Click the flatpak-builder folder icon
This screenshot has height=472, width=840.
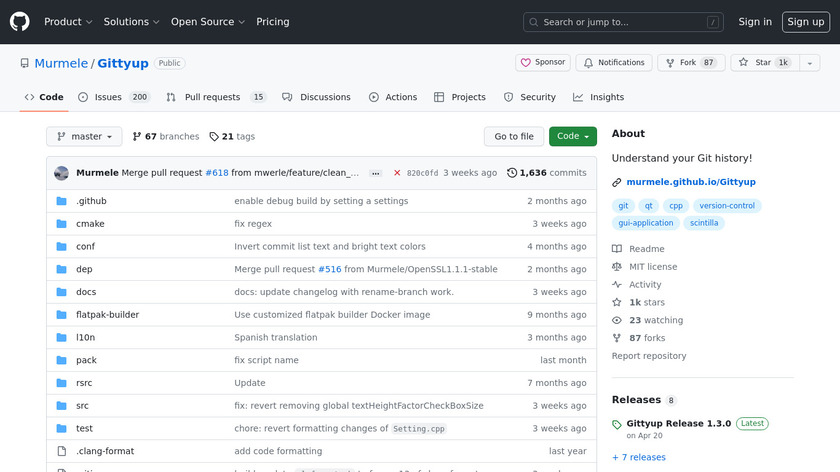pos(62,314)
